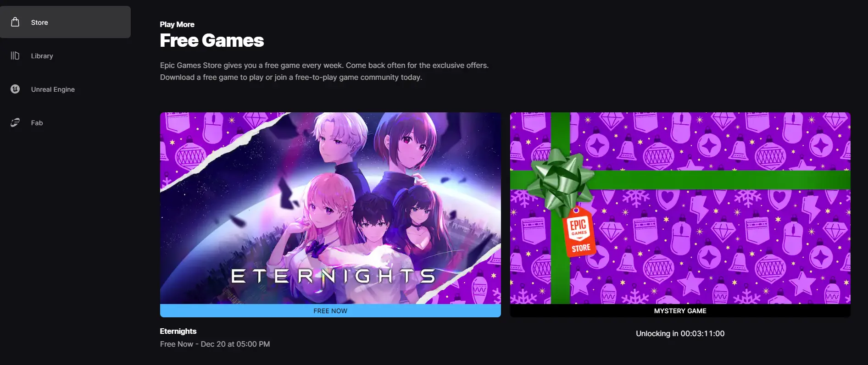The height and width of the screenshot is (365, 868).
Task: Click the Free Games heading
Action: 211,40
